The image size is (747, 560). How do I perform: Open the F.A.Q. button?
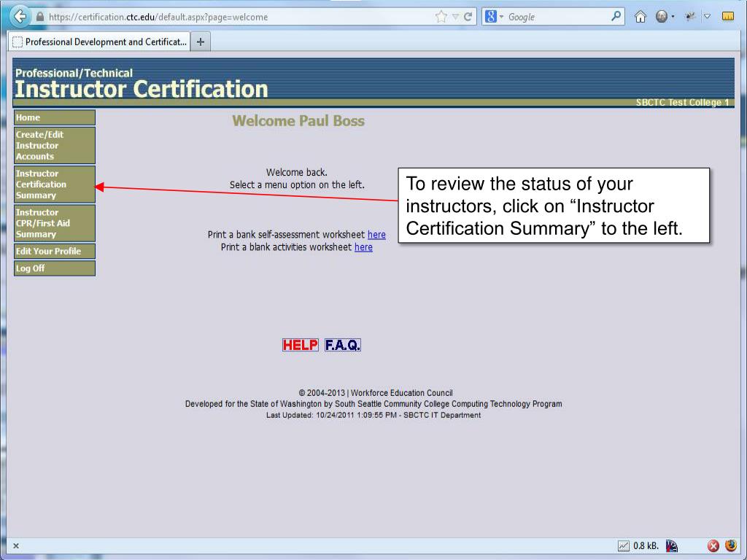tap(342, 345)
